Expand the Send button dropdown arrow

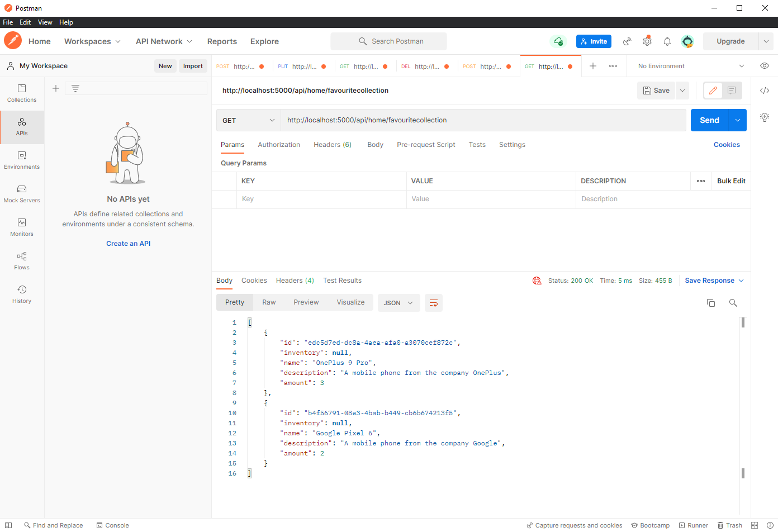[x=738, y=120]
